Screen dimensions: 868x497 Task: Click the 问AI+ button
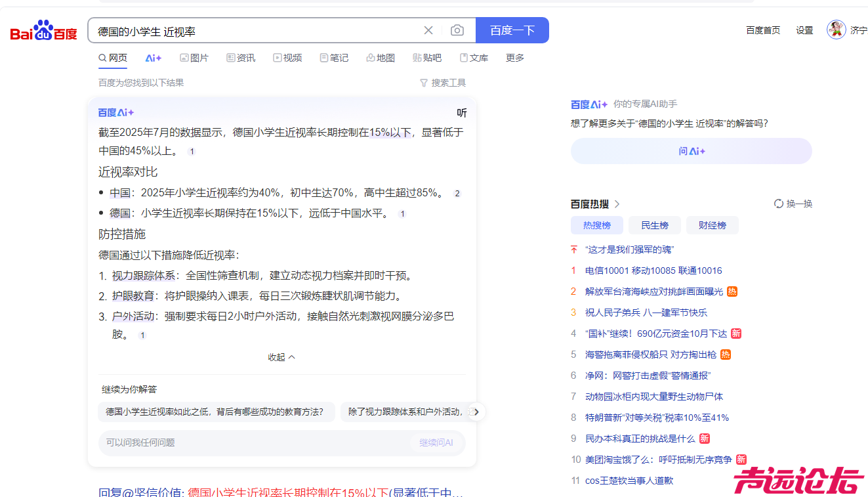[x=691, y=151]
